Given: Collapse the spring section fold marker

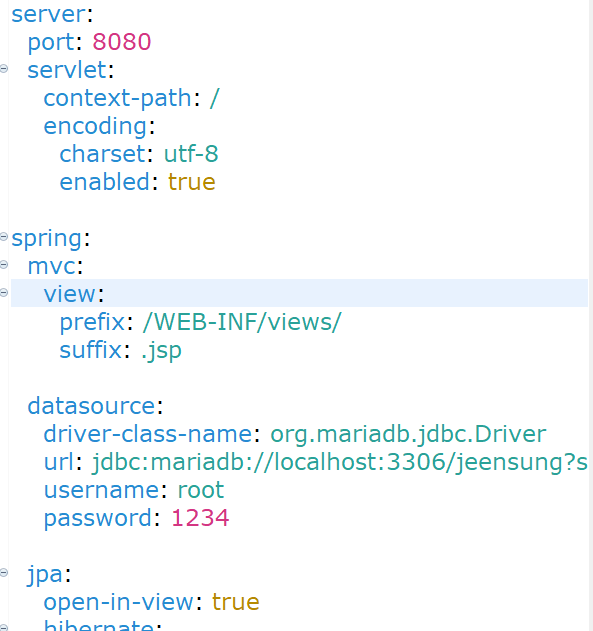Looking at the screenshot, I should point(4,237).
